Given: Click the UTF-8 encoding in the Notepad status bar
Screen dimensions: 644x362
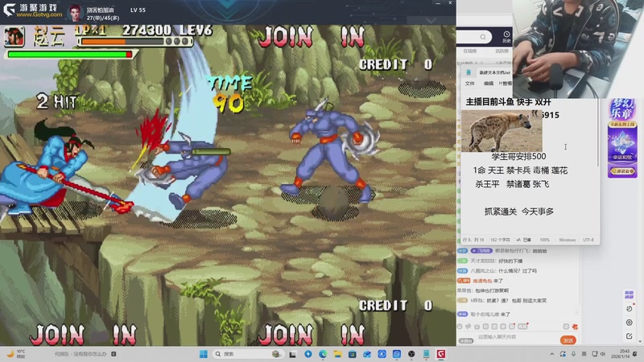Looking at the screenshot, I should [x=588, y=240].
